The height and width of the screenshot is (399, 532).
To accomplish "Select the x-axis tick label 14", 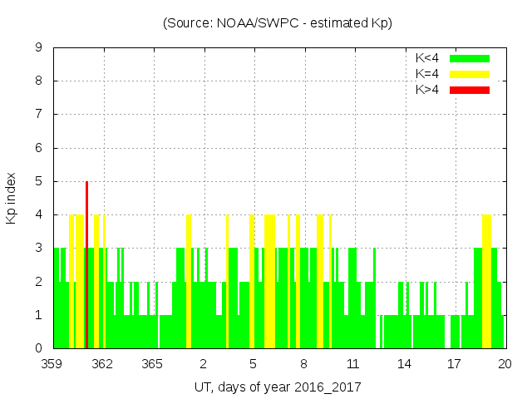I will coord(404,364).
